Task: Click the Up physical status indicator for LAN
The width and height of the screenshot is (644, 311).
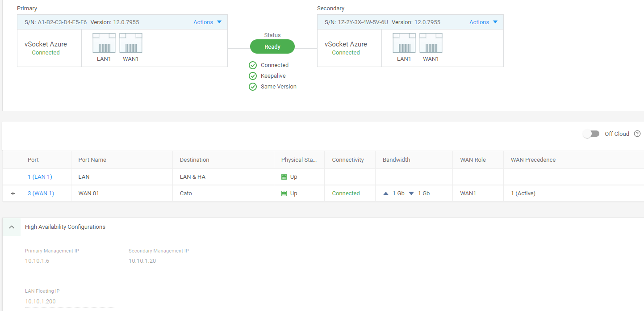Action: (x=284, y=177)
